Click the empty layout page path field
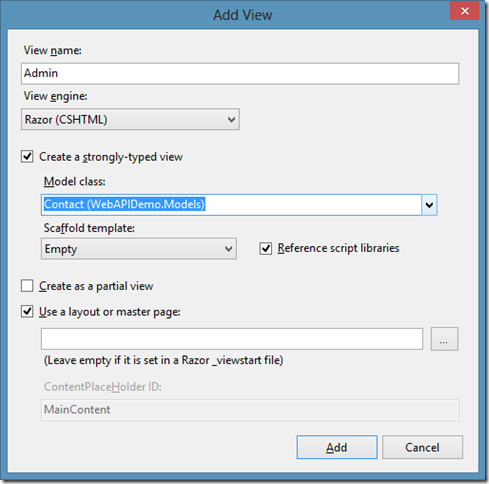This screenshot has height=484, width=489. [x=232, y=339]
